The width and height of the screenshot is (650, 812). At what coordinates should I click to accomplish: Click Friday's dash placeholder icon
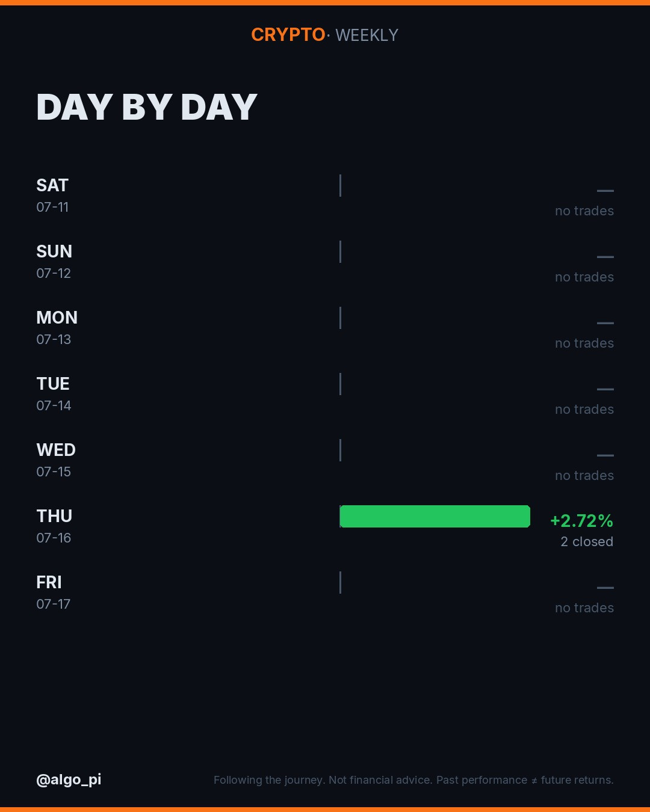(605, 588)
